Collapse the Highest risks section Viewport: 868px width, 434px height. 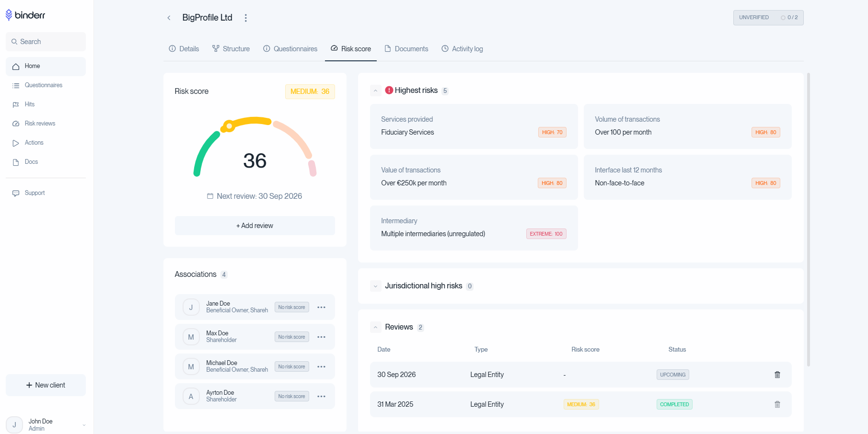click(x=375, y=90)
